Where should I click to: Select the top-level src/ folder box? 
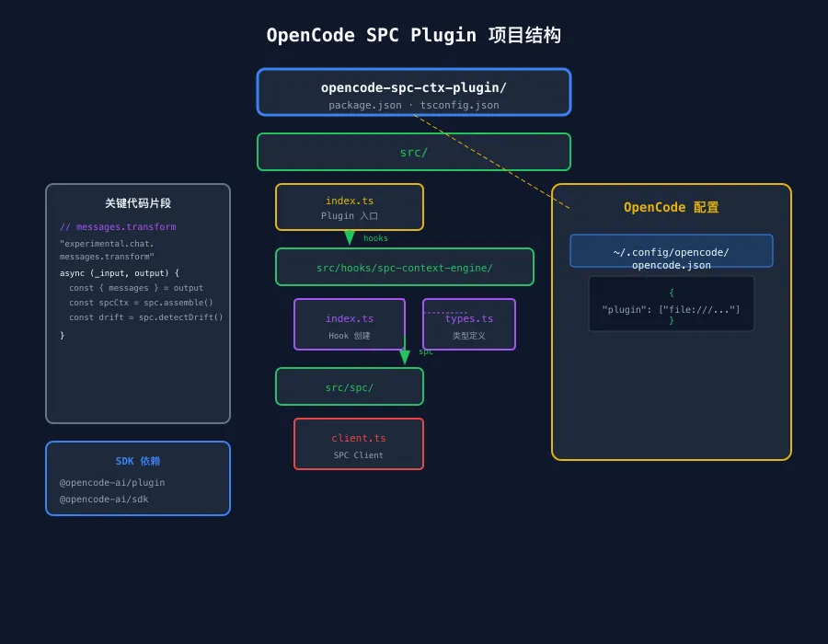413,152
